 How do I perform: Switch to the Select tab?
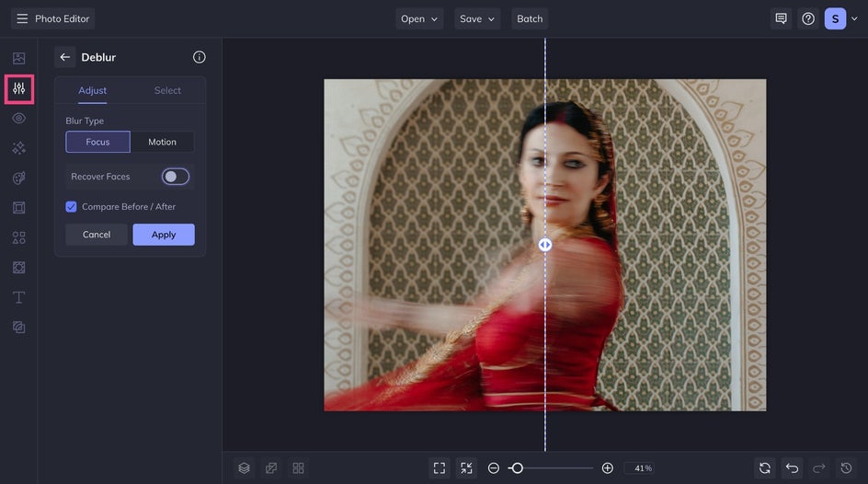167,90
